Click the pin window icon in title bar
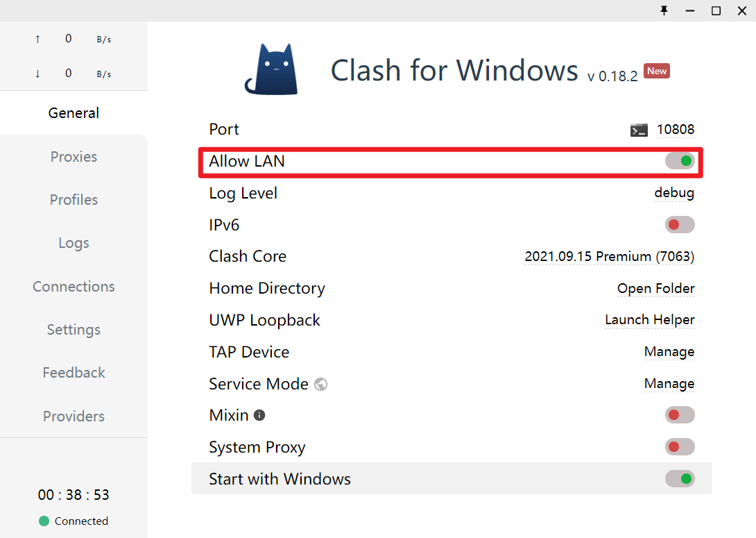The width and height of the screenshot is (756, 538). tap(664, 10)
